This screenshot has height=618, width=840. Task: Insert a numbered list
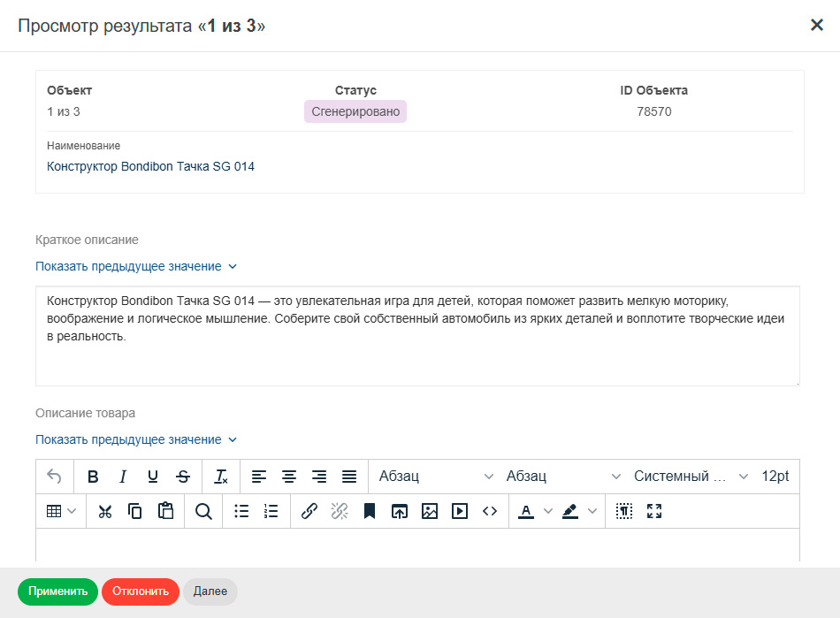(x=271, y=511)
